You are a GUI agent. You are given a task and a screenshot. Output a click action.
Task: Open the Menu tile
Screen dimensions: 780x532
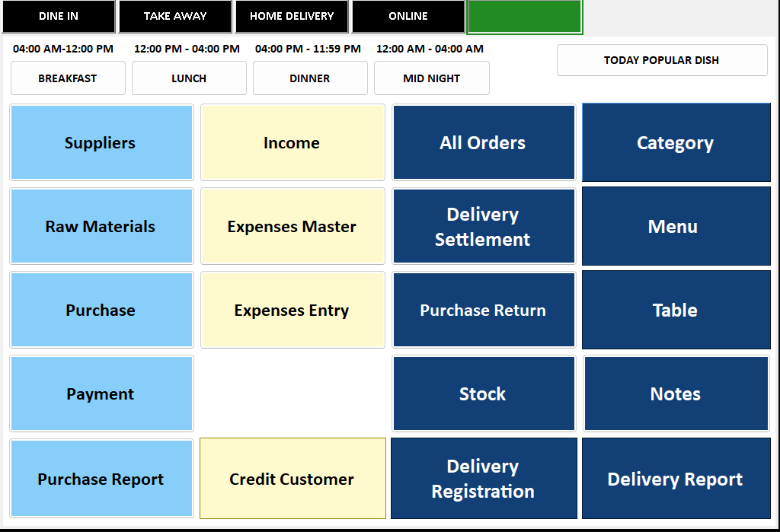point(676,226)
